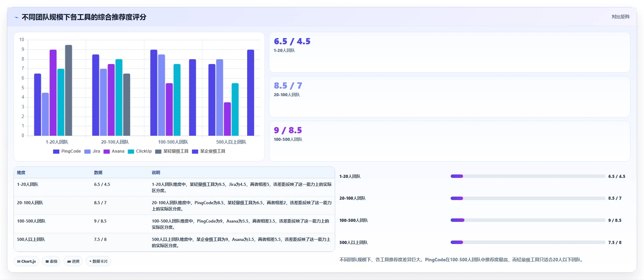
Task: Click the Chart.js tag chip
Action: pyautogui.click(x=26, y=261)
